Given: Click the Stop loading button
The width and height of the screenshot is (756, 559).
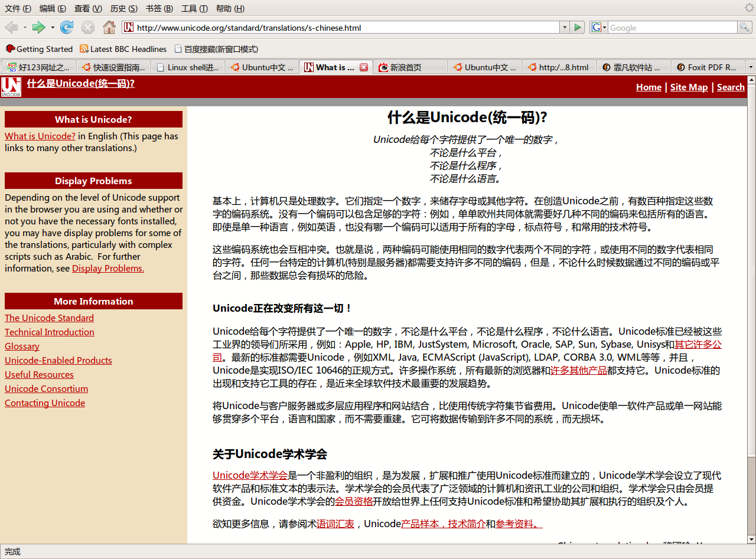Looking at the screenshot, I should pyautogui.click(x=88, y=27).
